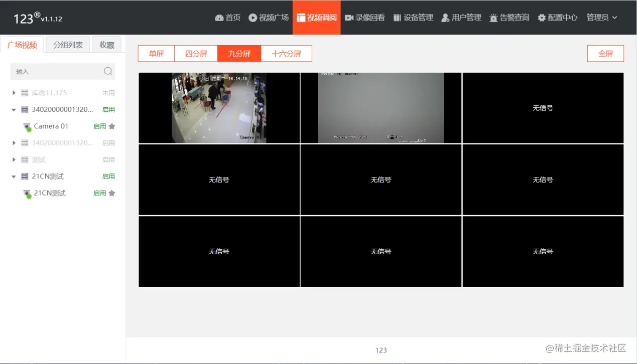Viewport: 637px width, 364px height.
Task: Switch to the 分组列表 tab
Action: (68, 45)
